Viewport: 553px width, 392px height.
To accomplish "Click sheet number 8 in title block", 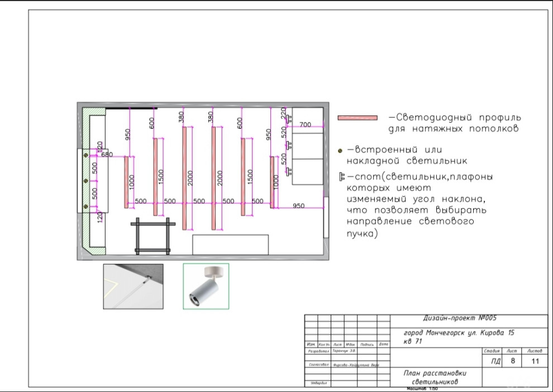I will click(512, 361).
